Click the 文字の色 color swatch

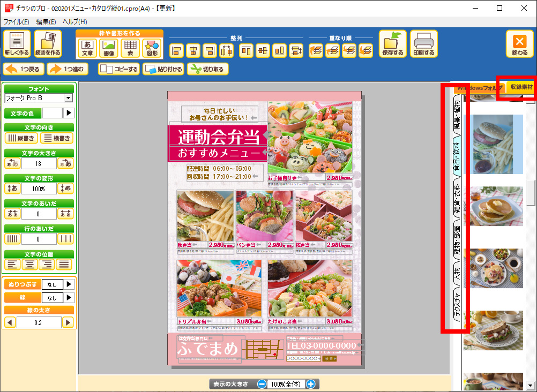[52, 113]
